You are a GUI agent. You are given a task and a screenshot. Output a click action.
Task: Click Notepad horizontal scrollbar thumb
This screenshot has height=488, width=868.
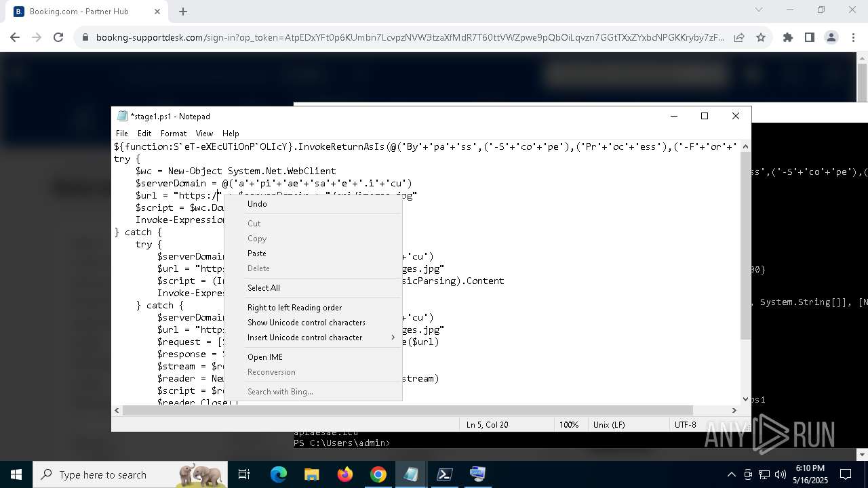coord(408,410)
